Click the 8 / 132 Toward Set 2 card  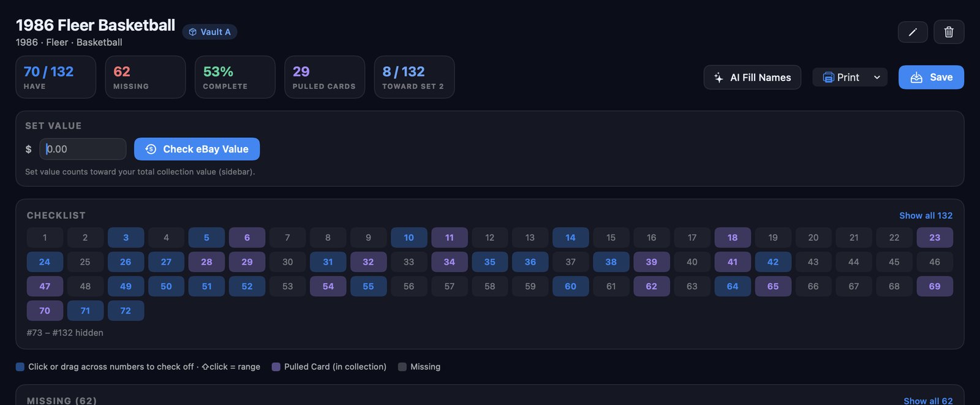point(414,77)
